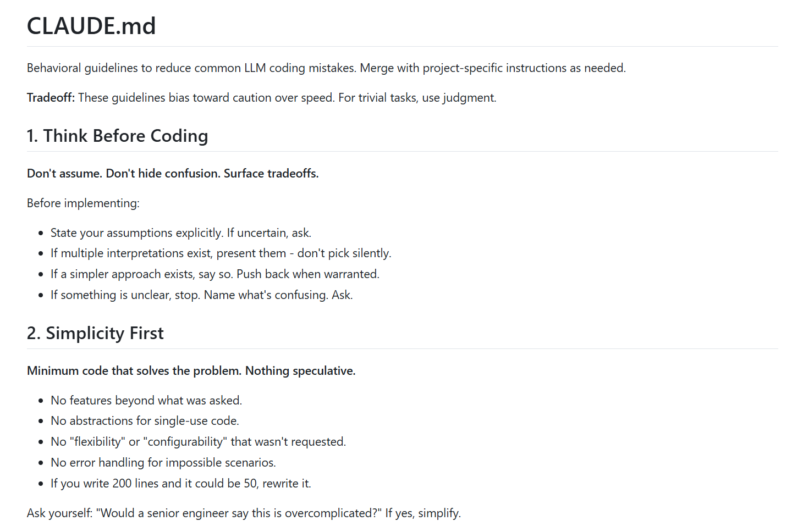Click the "No flexibility or configurability" bullet

198,442
